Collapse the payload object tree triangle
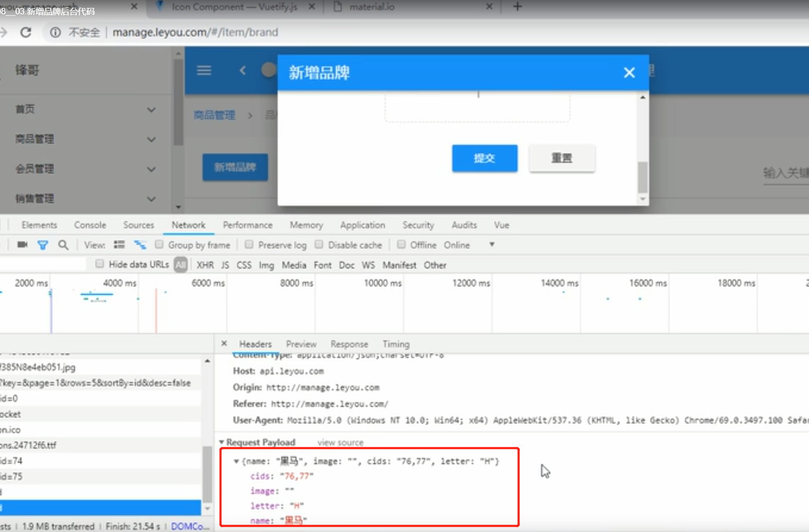This screenshot has height=532, width=809. (x=236, y=461)
